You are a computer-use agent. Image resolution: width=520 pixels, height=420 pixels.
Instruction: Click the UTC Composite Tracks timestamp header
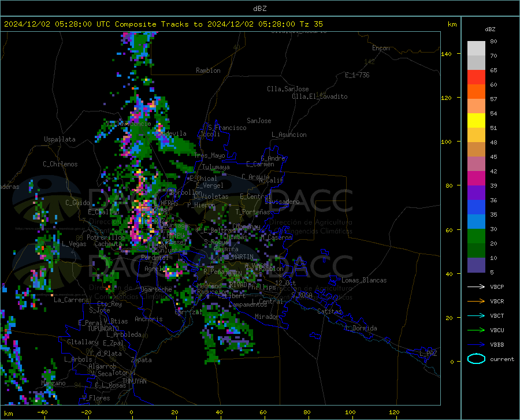coord(163,24)
